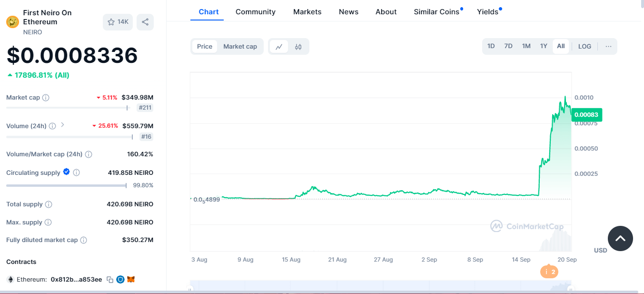Image resolution: width=644 pixels, height=294 pixels.
Task: Click info icon next to Market cap
Action: pyautogui.click(x=46, y=98)
